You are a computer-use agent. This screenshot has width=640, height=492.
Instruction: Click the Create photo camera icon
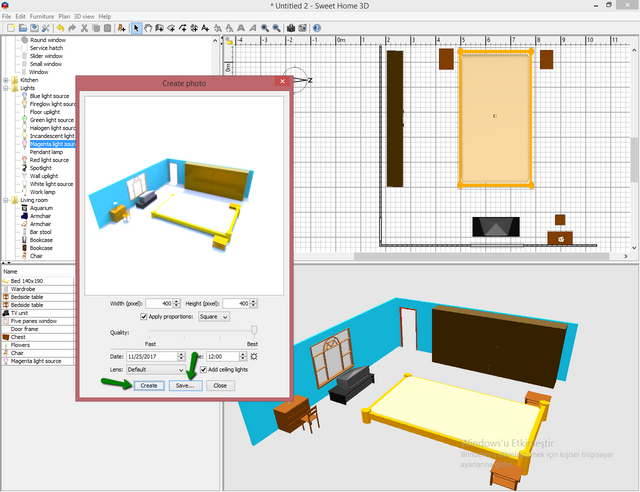(290, 28)
